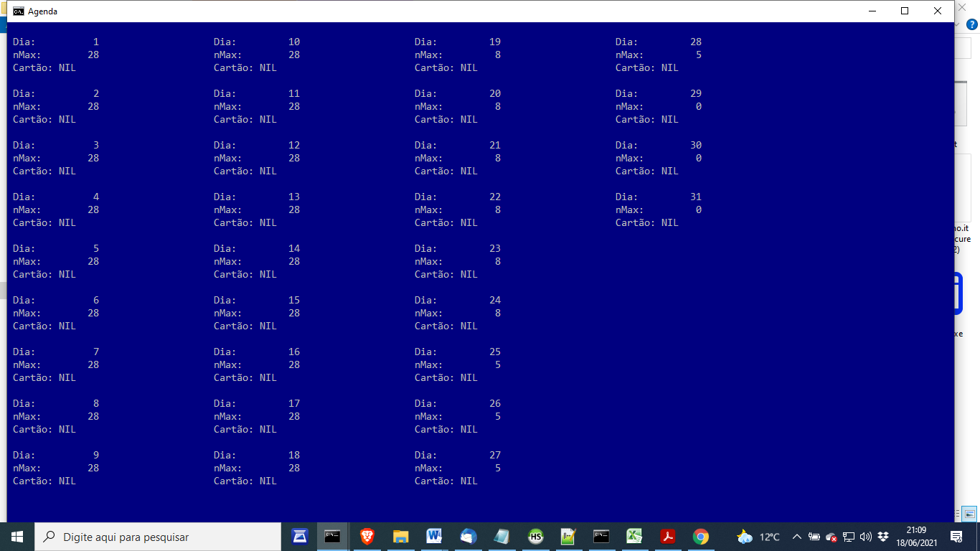
Task: Maximize the Agenda window
Action: [905, 11]
